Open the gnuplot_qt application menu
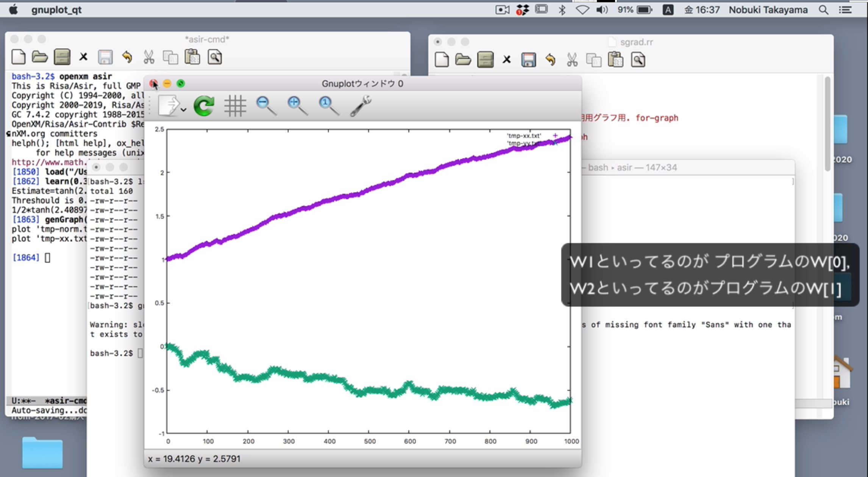Screen dimensions: 868x477 (56, 10)
